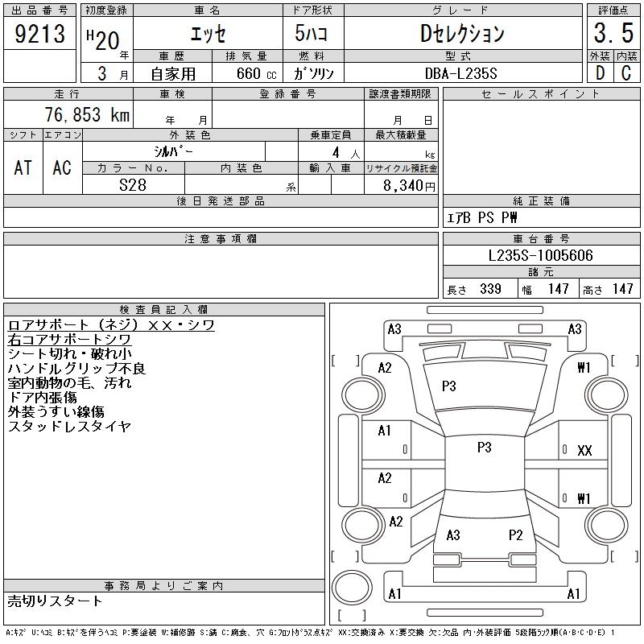The image size is (644, 644).
Task: Click the displacement value "660 cc"
Action: click(256, 73)
